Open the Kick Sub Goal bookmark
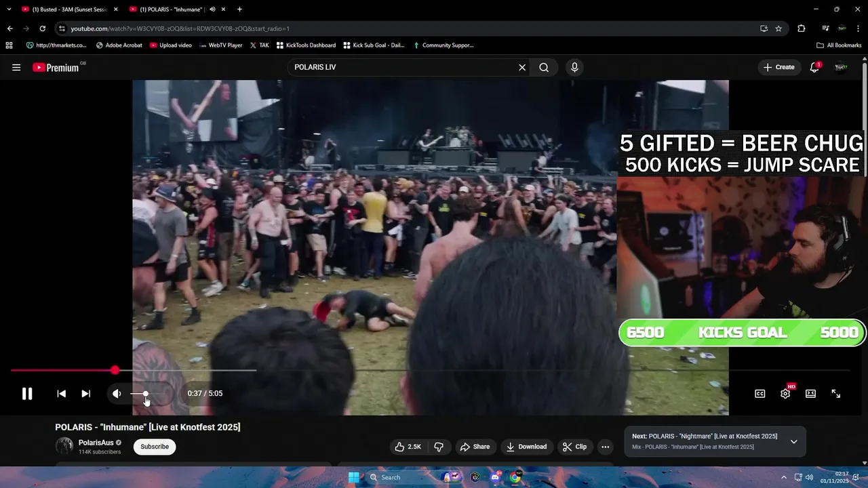Image resolution: width=868 pixels, height=488 pixels. coord(374,45)
